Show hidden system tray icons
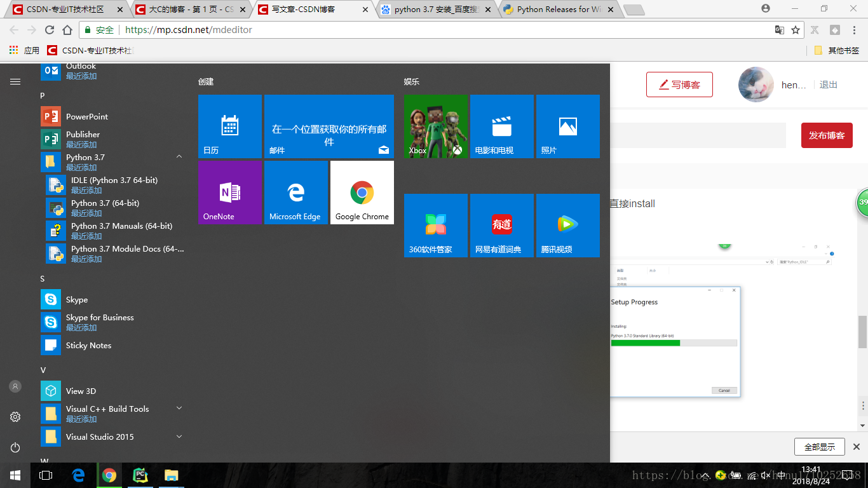This screenshot has width=868, height=488. 705,475
